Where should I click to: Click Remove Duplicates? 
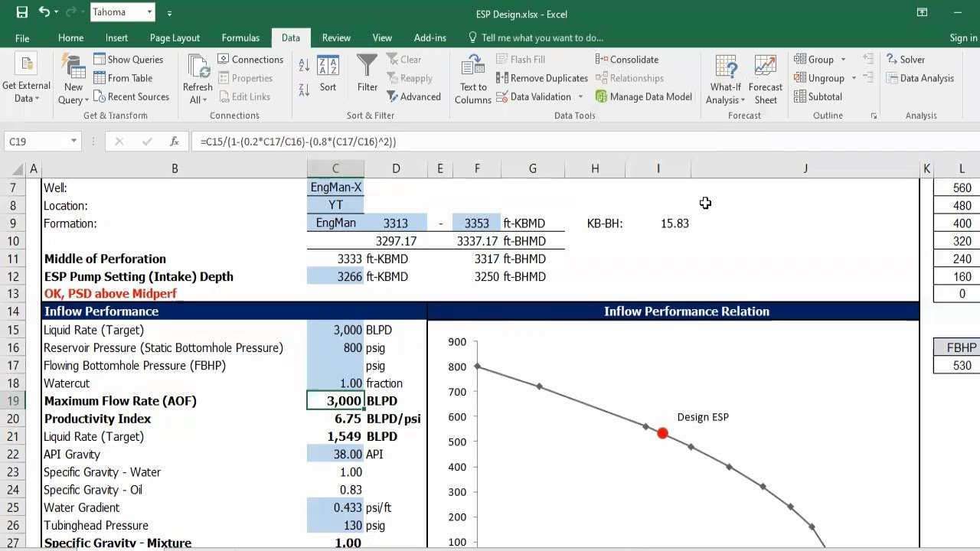[x=542, y=78]
